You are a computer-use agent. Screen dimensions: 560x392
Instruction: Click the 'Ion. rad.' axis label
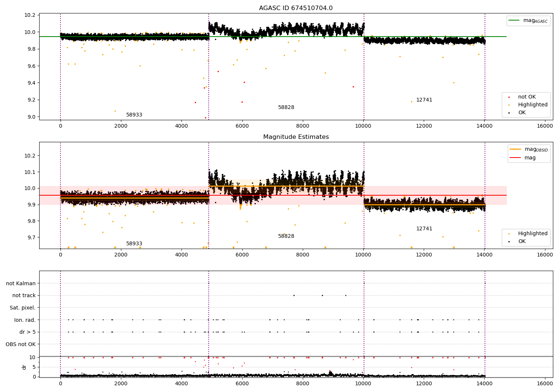[x=25, y=320]
